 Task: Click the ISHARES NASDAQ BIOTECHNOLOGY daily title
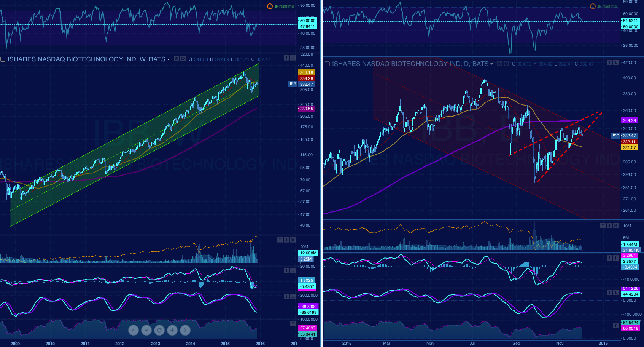[410, 64]
